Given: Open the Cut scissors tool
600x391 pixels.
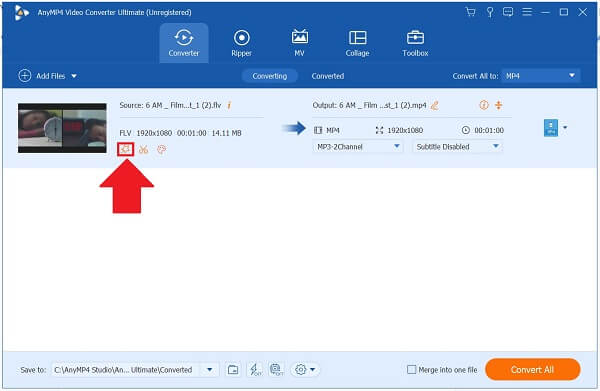Looking at the screenshot, I should [x=143, y=150].
